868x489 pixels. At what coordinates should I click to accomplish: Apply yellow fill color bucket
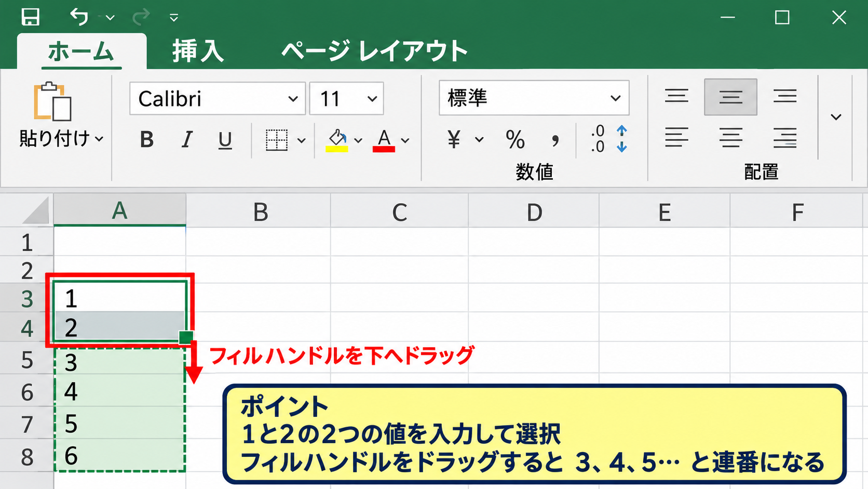pyautogui.click(x=337, y=140)
